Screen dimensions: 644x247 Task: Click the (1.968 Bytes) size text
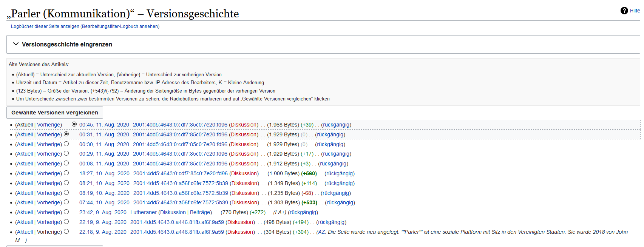pyautogui.click(x=283, y=125)
